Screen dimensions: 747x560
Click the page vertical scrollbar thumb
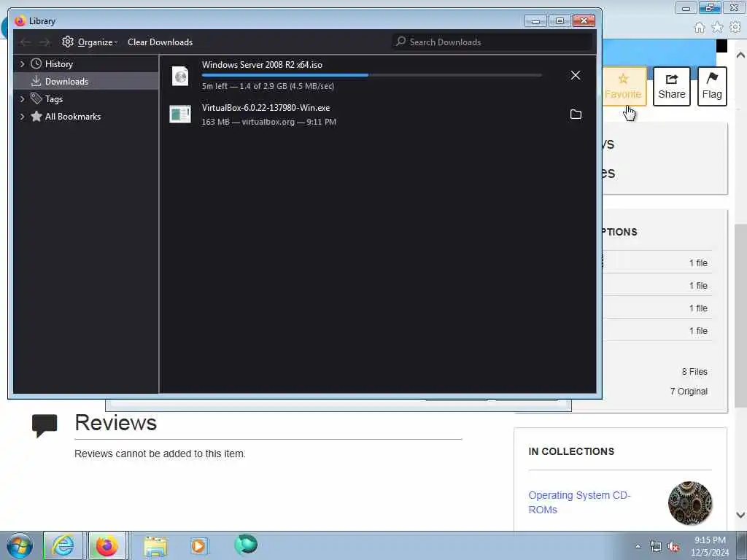740,314
